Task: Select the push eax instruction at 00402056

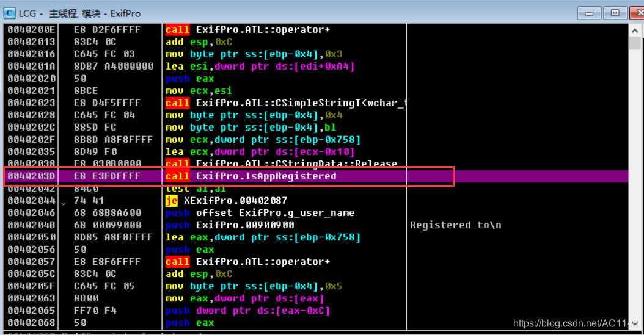Action: pyautogui.click(x=190, y=250)
